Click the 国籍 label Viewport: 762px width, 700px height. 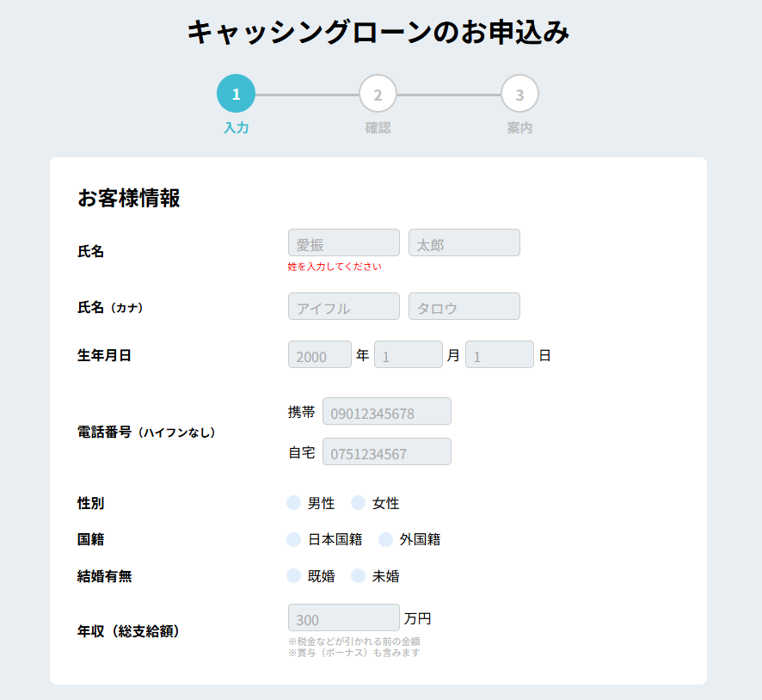pyautogui.click(x=91, y=539)
